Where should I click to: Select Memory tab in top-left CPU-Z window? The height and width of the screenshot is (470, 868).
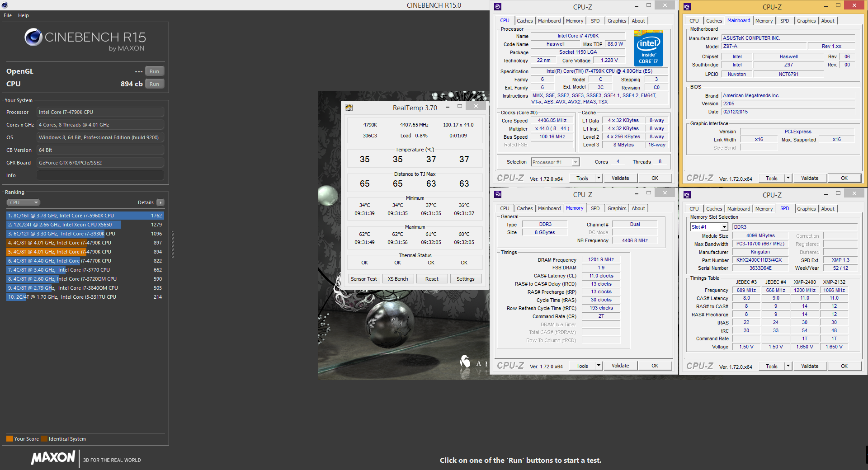coord(574,21)
